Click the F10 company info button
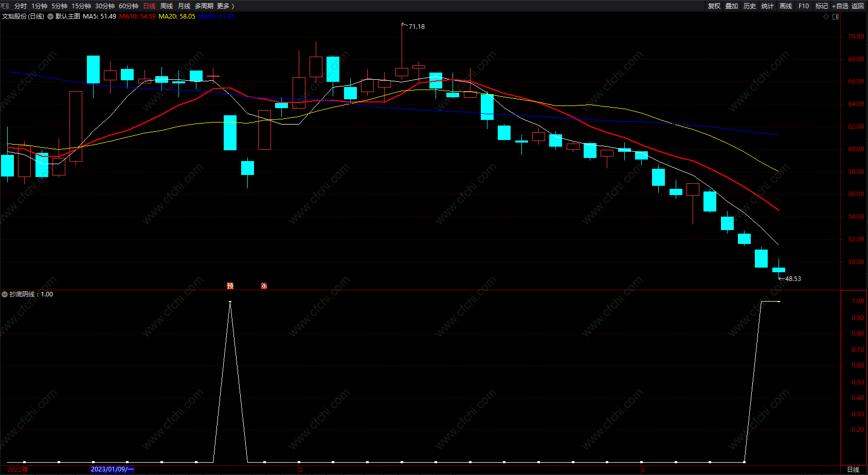The height and width of the screenshot is (475, 868). tap(804, 6)
